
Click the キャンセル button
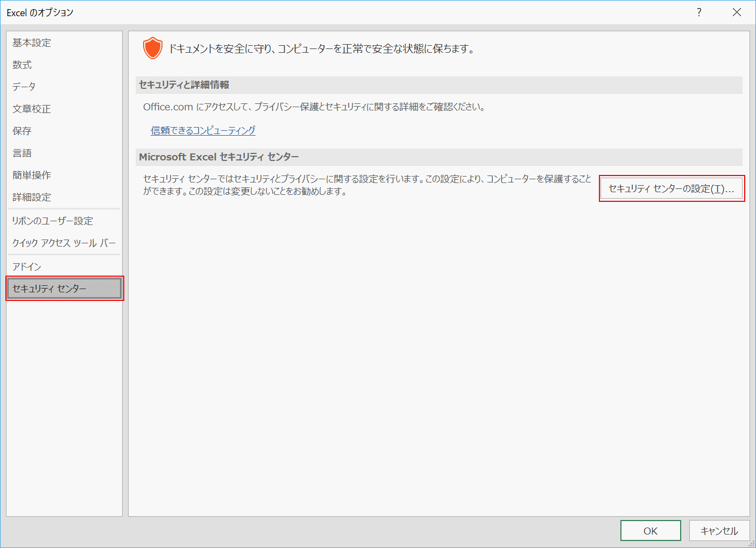(x=719, y=530)
